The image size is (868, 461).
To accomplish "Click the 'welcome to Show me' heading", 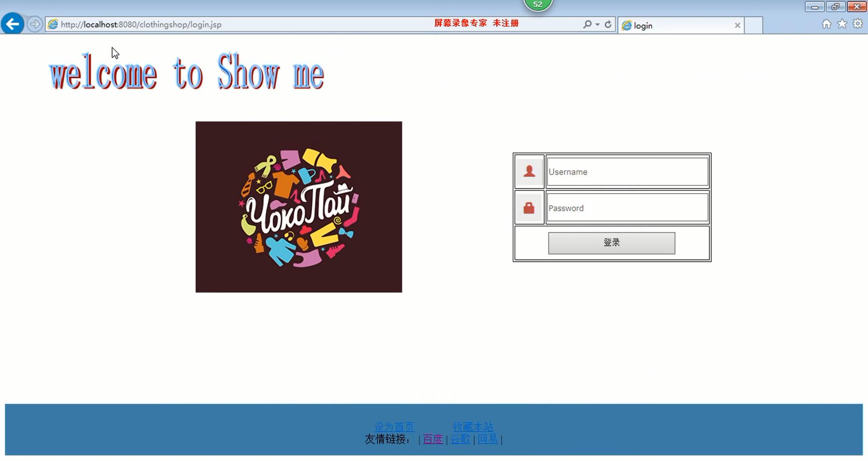I will 187,71.
